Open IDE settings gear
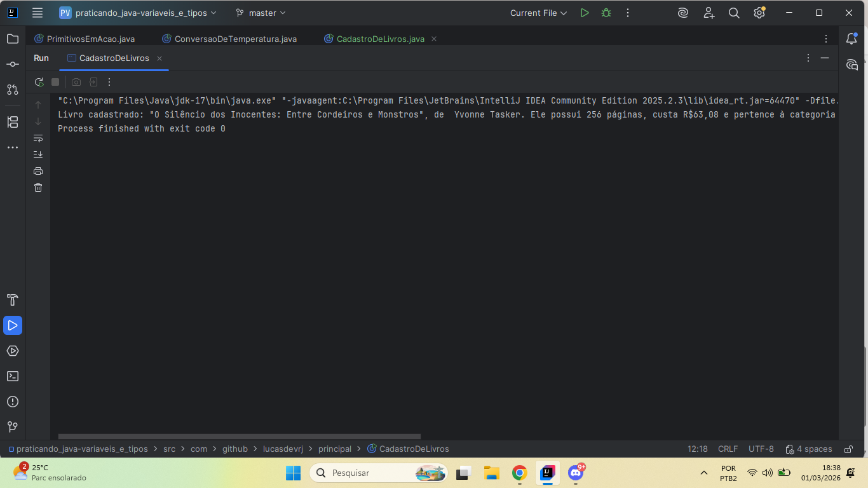This screenshot has width=868, height=488. 759,13
